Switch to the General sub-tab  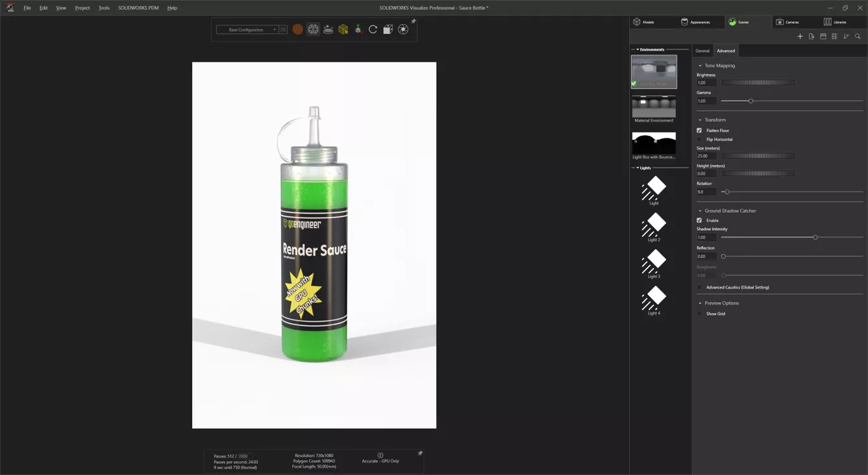pyautogui.click(x=702, y=51)
